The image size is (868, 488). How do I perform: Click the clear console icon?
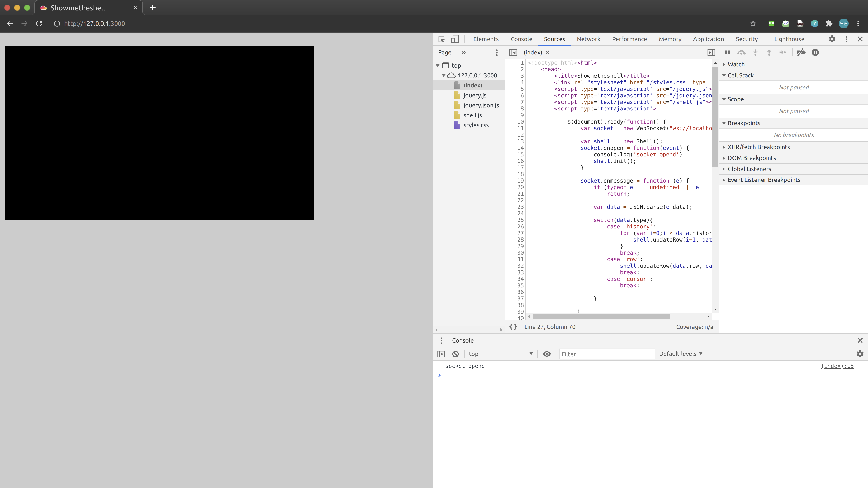[x=455, y=354]
